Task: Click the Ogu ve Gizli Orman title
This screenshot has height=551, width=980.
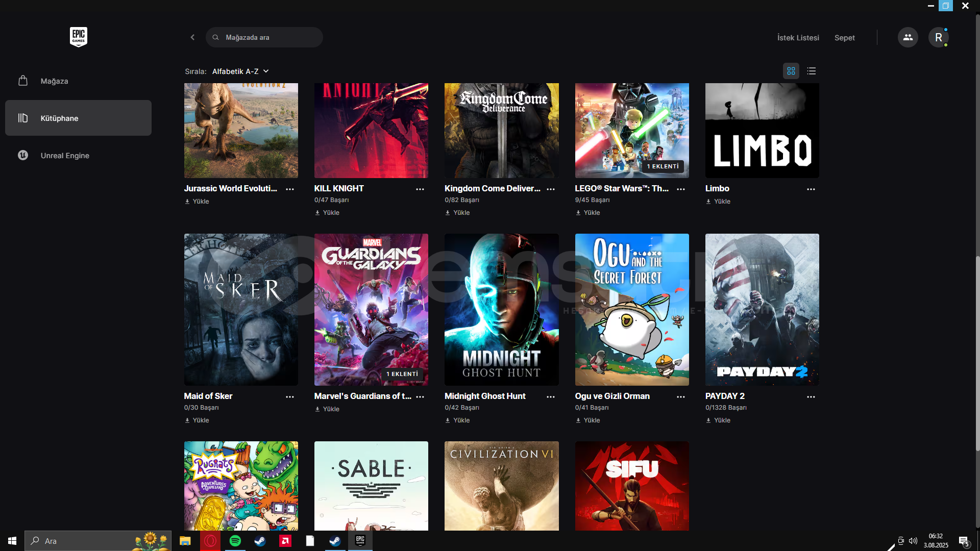Action: [612, 396]
